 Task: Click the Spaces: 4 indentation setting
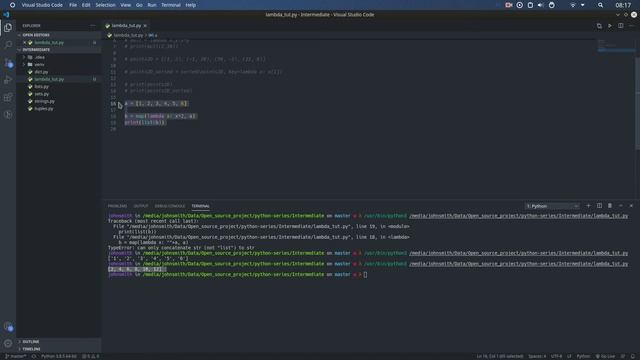[x=537, y=356]
